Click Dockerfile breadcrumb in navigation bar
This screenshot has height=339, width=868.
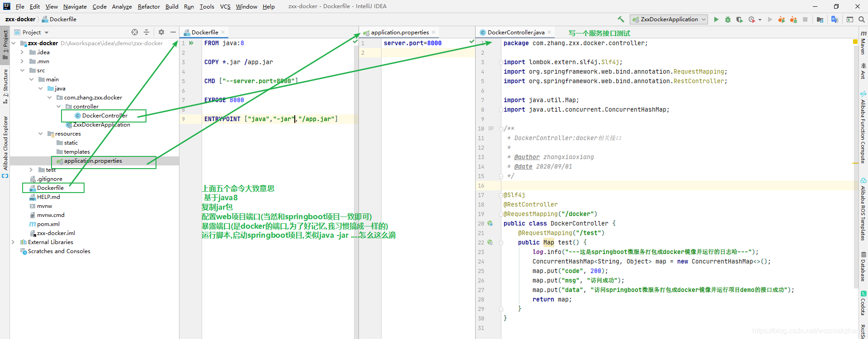point(59,19)
